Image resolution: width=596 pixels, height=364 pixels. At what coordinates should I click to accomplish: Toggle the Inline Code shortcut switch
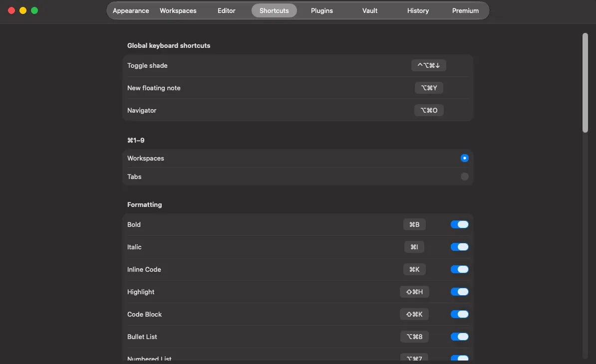coord(460,269)
